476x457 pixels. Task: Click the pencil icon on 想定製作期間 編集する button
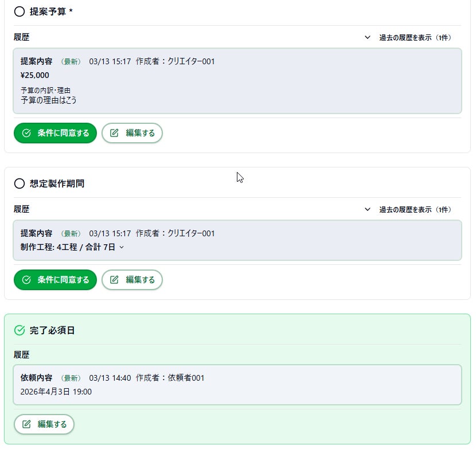(114, 280)
